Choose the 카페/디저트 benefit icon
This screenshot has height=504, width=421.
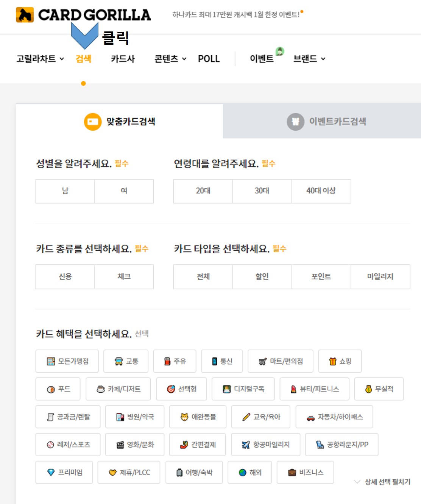pyautogui.click(x=119, y=389)
